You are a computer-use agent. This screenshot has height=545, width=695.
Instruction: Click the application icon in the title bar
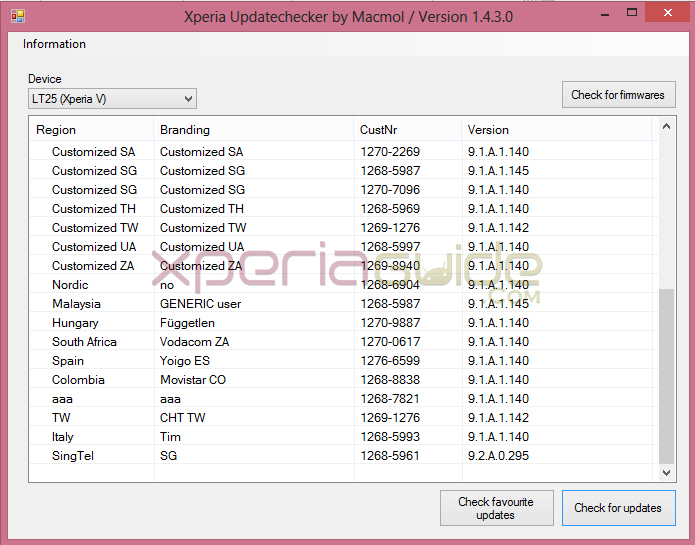pyautogui.click(x=18, y=16)
